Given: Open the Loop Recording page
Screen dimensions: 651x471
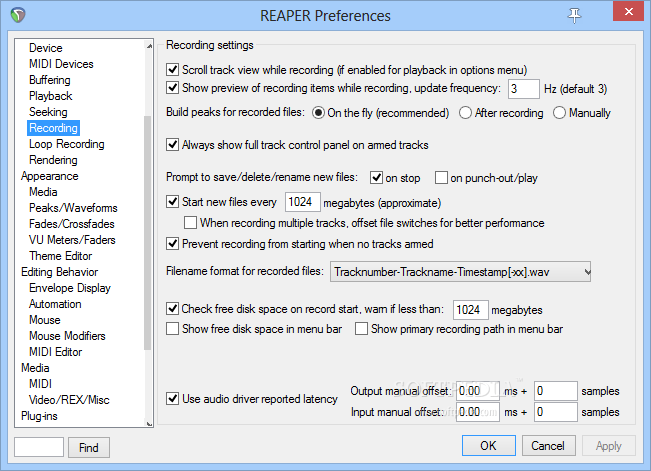Looking at the screenshot, I should click(x=67, y=144).
